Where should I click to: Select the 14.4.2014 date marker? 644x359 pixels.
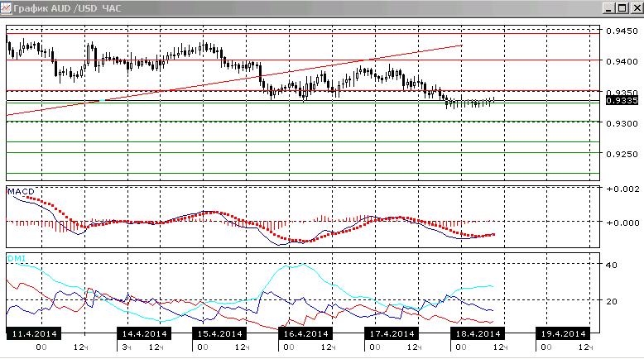click(x=144, y=333)
